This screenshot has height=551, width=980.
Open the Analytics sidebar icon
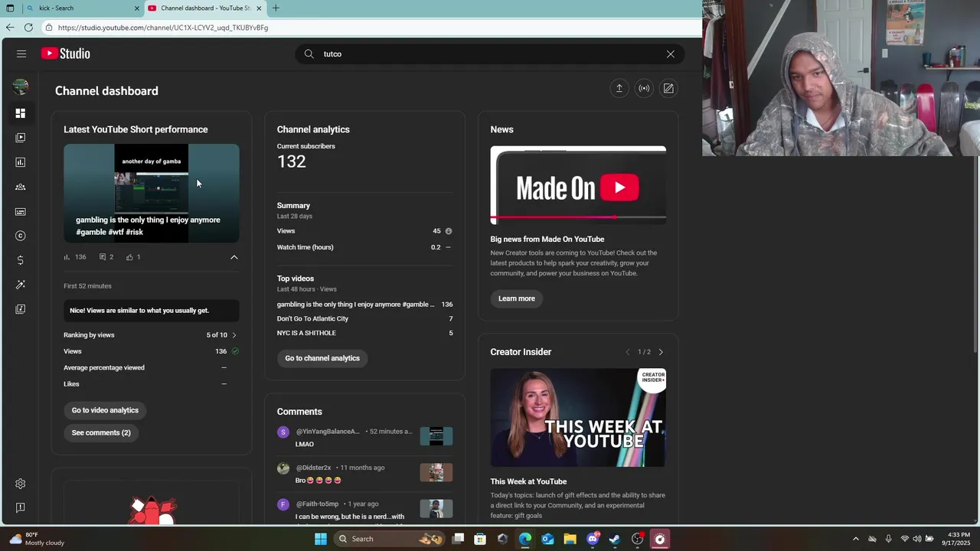(x=21, y=162)
